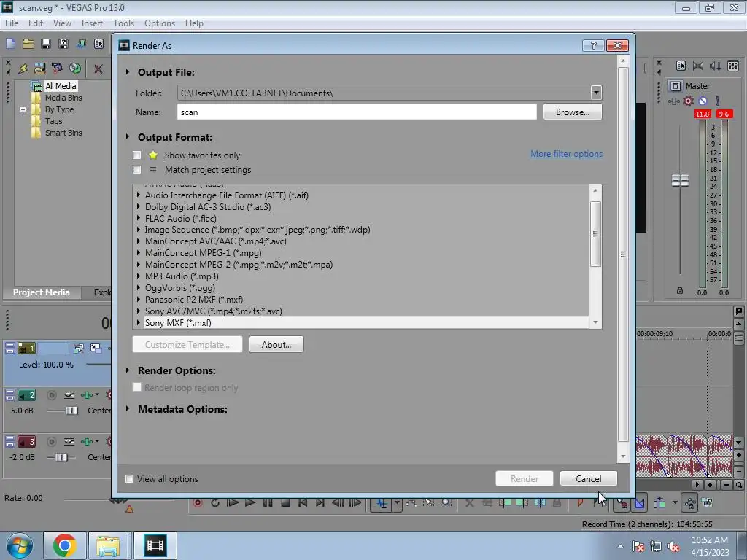This screenshot has height=560, width=747.
Task: Click the Dim Output icon in mixer
Action: (x=715, y=66)
